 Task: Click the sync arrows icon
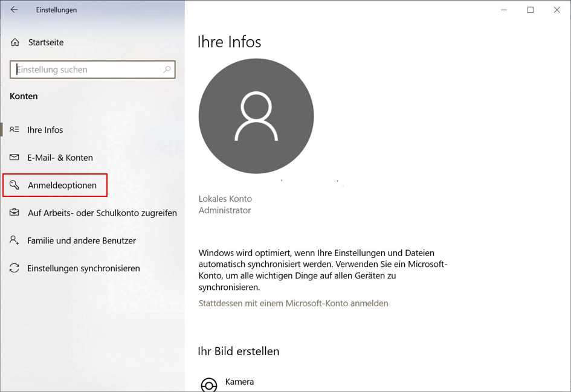click(x=15, y=268)
